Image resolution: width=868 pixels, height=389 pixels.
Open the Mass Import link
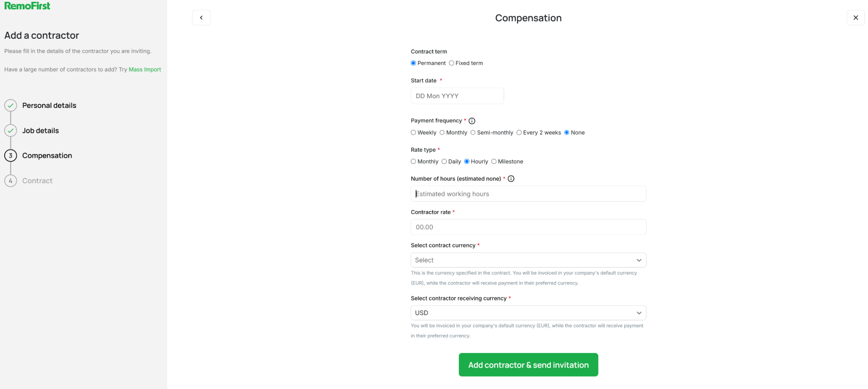coord(145,70)
